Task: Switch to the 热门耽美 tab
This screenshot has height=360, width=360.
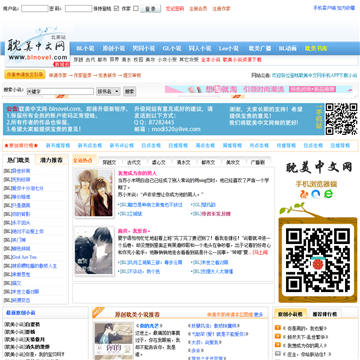Action: click(x=18, y=160)
